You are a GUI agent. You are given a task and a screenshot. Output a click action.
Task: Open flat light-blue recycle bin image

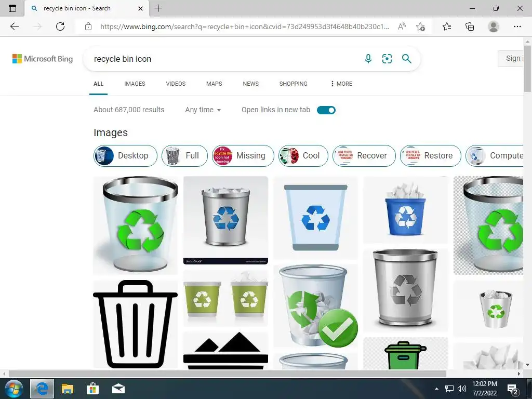pos(315,218)
